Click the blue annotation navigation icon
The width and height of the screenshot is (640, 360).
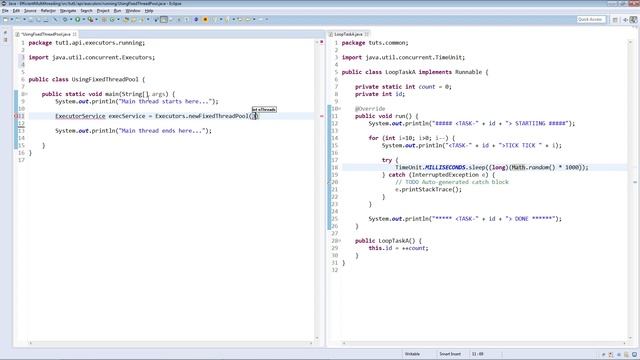[196, 19]
